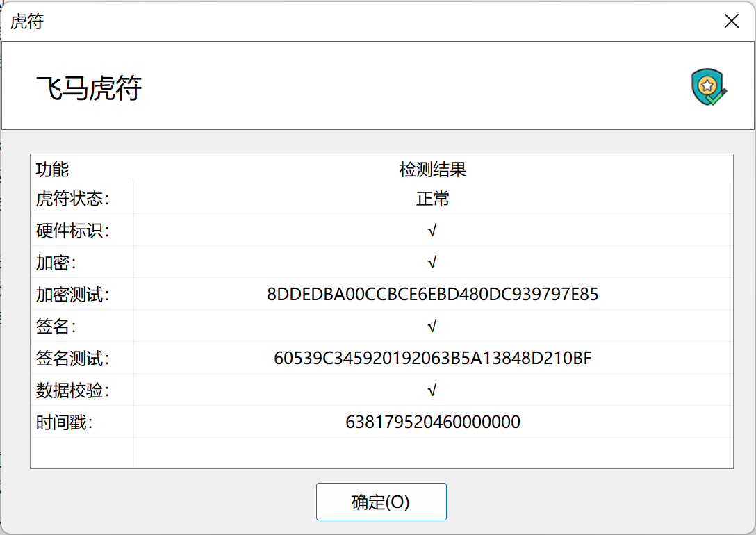
Task: Select the 签名 row label
Action: point(56,327)
